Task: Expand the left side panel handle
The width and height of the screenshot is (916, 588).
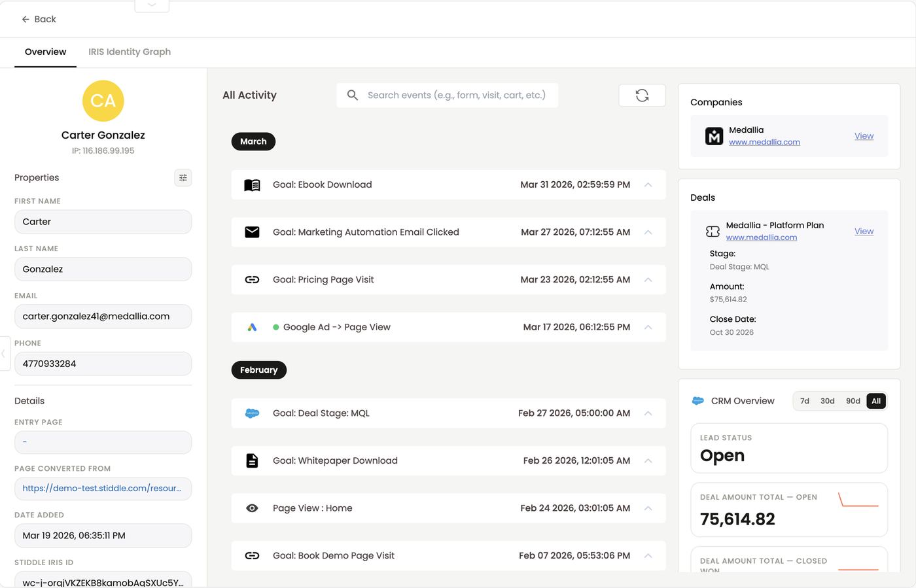Action: coord(4,353)
